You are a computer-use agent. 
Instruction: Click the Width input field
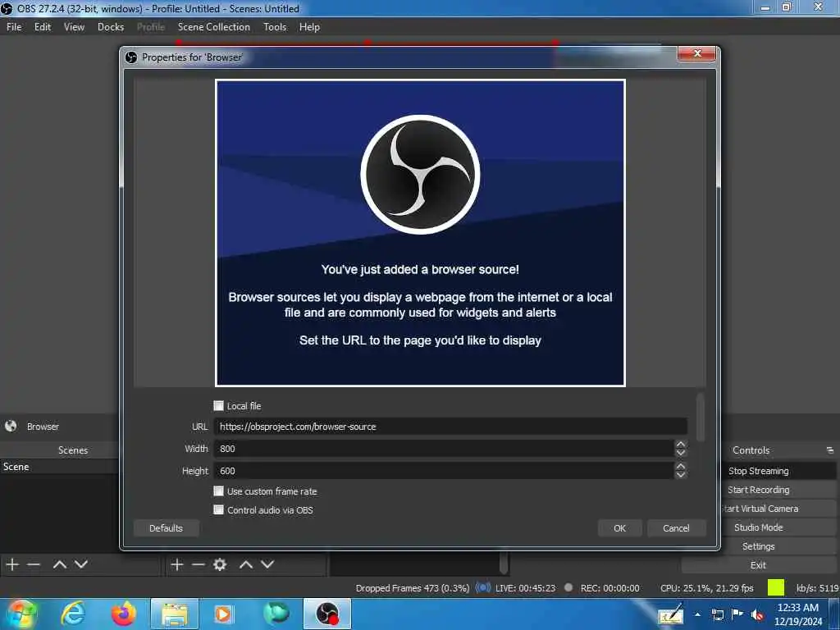click(444, 449)
